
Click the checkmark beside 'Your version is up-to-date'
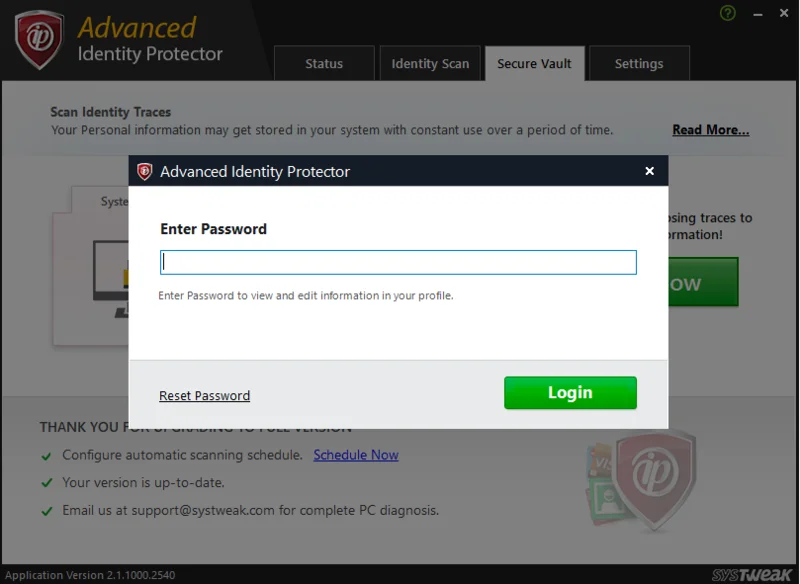pos(46,483)
